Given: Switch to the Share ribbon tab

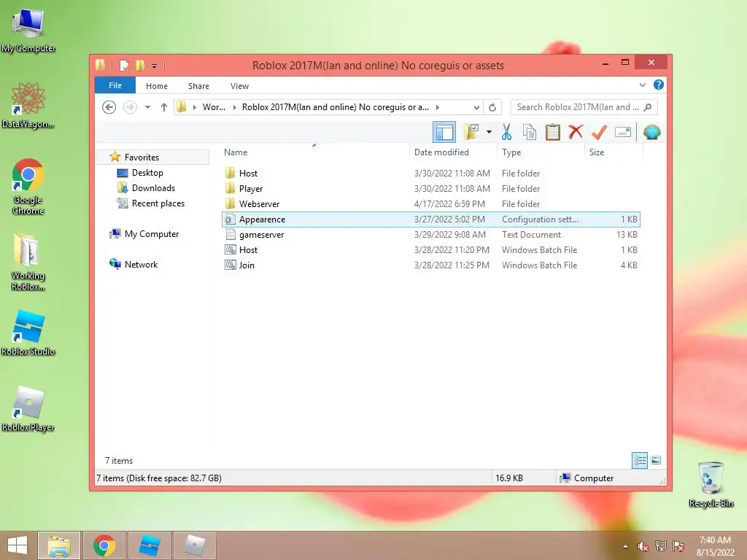Looking at the screenshot, I should click(198, 86).
